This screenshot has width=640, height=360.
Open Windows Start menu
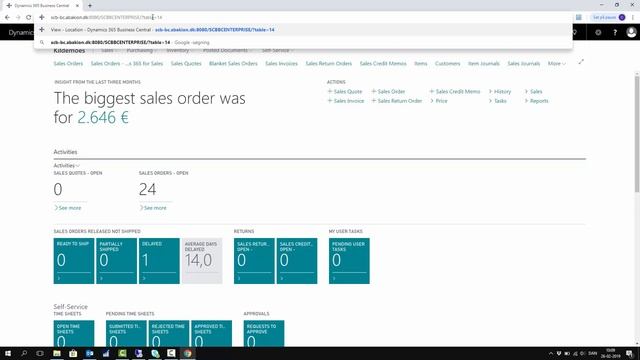(x=8, y=353)
